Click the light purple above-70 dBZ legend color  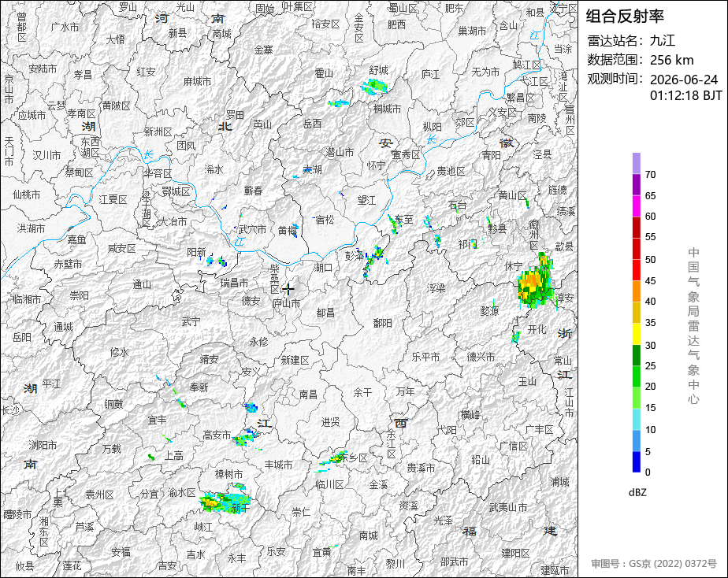636,163
